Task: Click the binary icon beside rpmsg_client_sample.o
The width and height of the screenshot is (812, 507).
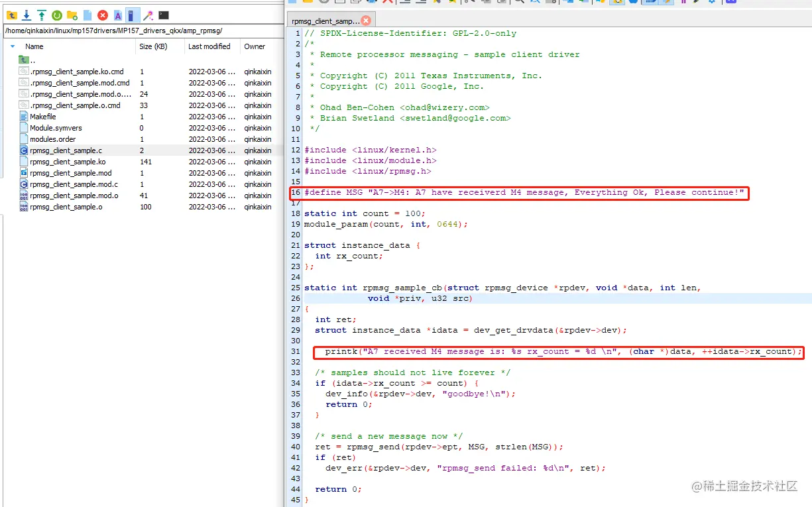Action: (x=24, y=207)
